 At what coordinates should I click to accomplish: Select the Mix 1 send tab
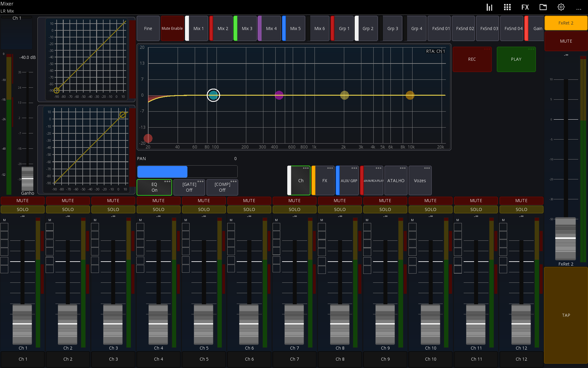pos(197,29)
